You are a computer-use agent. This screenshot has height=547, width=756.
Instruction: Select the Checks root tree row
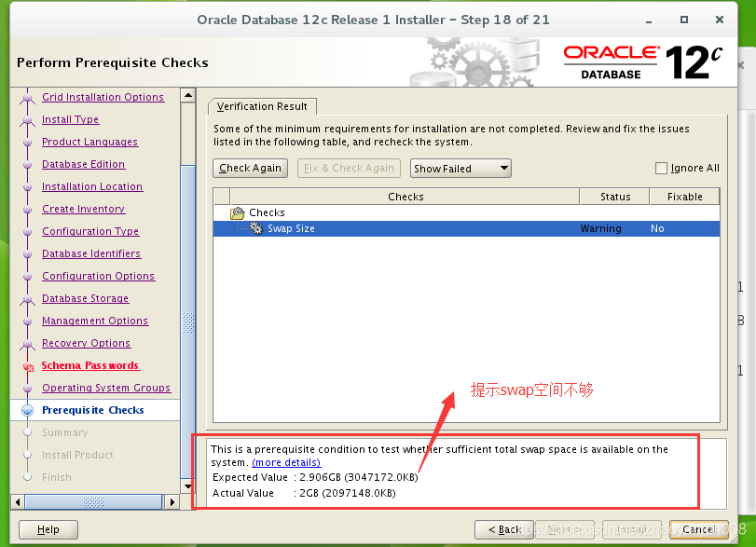click(466, 212)
